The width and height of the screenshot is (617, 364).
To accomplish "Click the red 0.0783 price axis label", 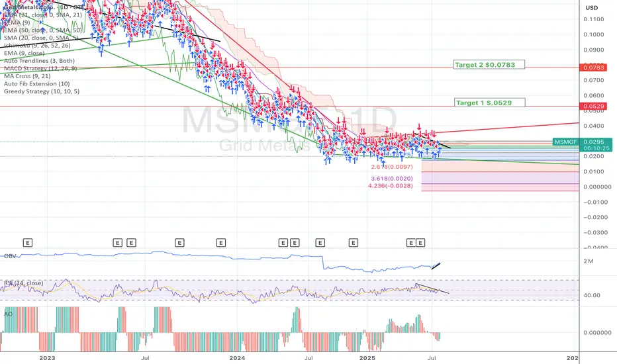I will click(x=593, y=68).
